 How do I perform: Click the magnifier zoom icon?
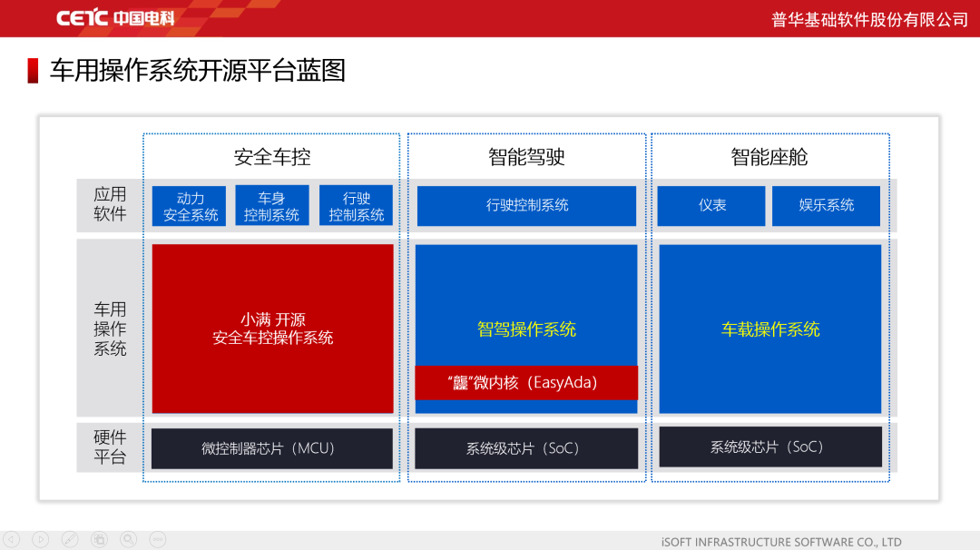tap(128, 539)
